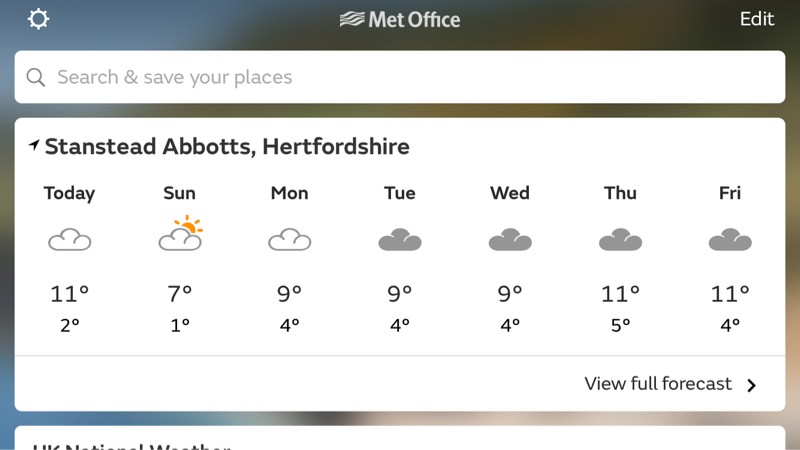The height and width of the screenshot is (450, 800).
Task: Expand full forecast chevron arrow
Action: click(x=752, y=385)
